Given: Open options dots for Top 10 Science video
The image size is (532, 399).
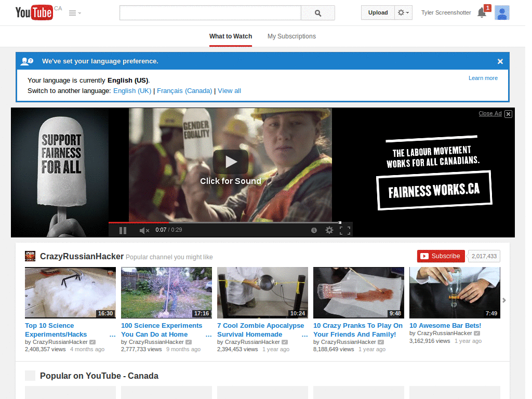Looking at the screenshot, I should tap(113, 336).
